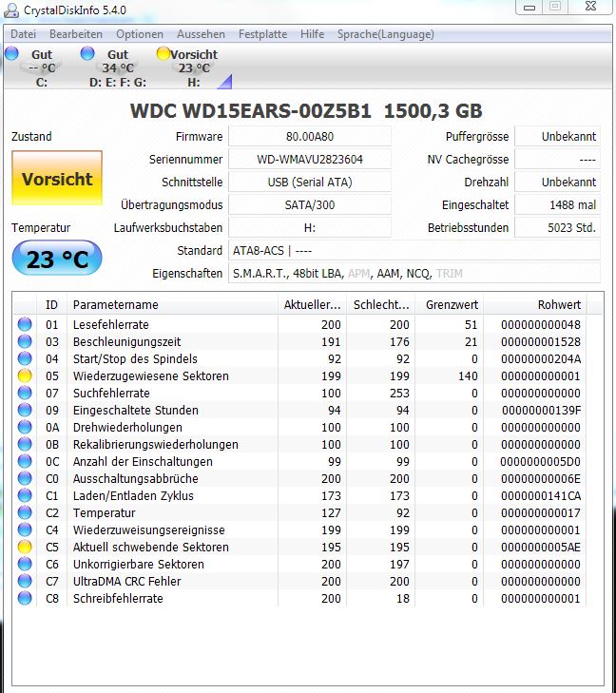The width and height of the screenshot is (616, 693).
Task: Click the Übertragungsmodus field SATA/300
Action: click(x=310, y=204)
